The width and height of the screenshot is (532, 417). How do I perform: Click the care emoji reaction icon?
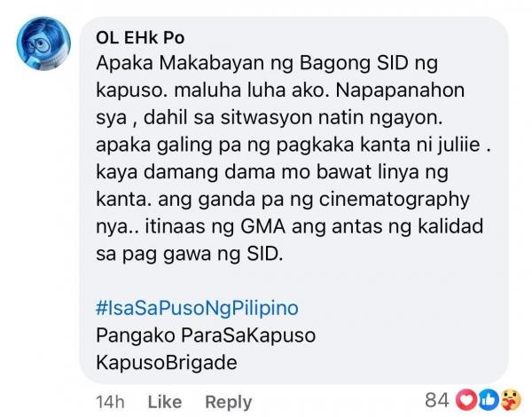[x=510, y=400]
